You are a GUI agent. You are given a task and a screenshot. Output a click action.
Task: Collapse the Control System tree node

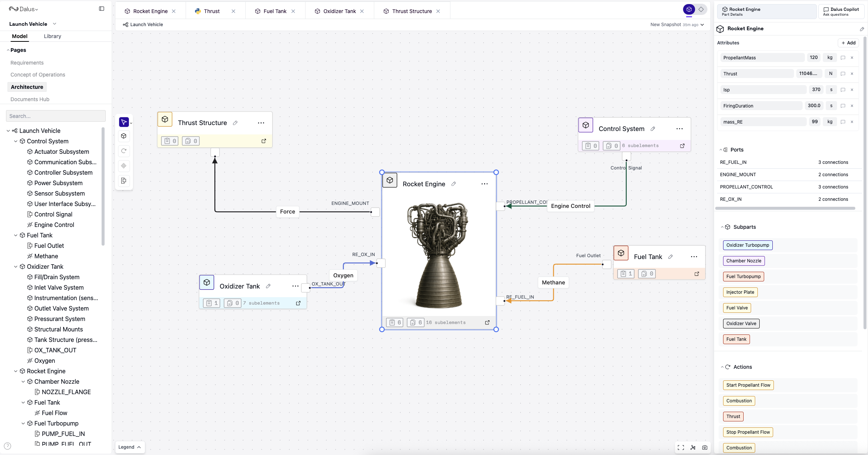pyautogui.click(x=16, y=141)
